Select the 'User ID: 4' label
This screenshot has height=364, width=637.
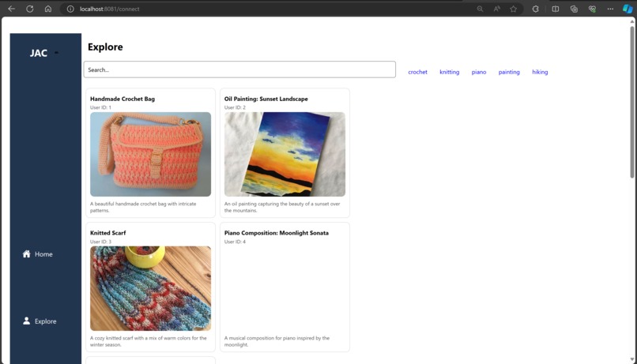[x=235, y=242]
